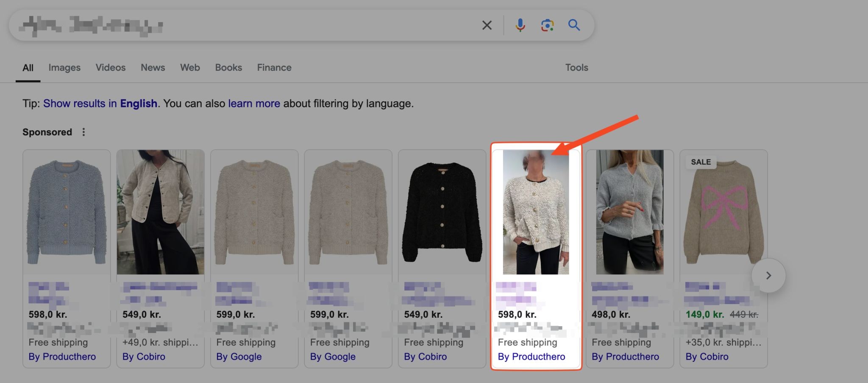Click the 498,0 kr. price text
The image size is (868, 383).
pos(611,315)
